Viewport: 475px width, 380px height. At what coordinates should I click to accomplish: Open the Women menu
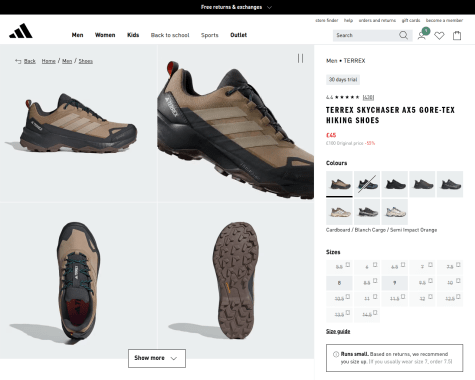point(105,35)
